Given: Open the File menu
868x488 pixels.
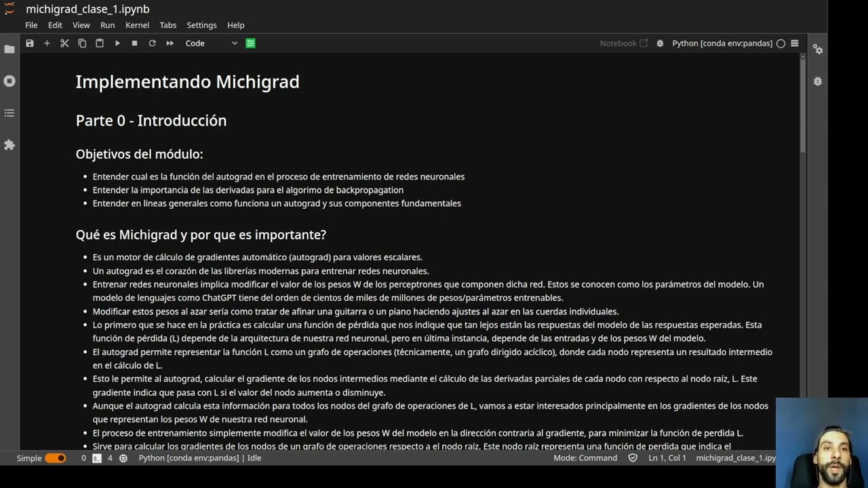Looking at the screenshot, I should click(31, 25).
